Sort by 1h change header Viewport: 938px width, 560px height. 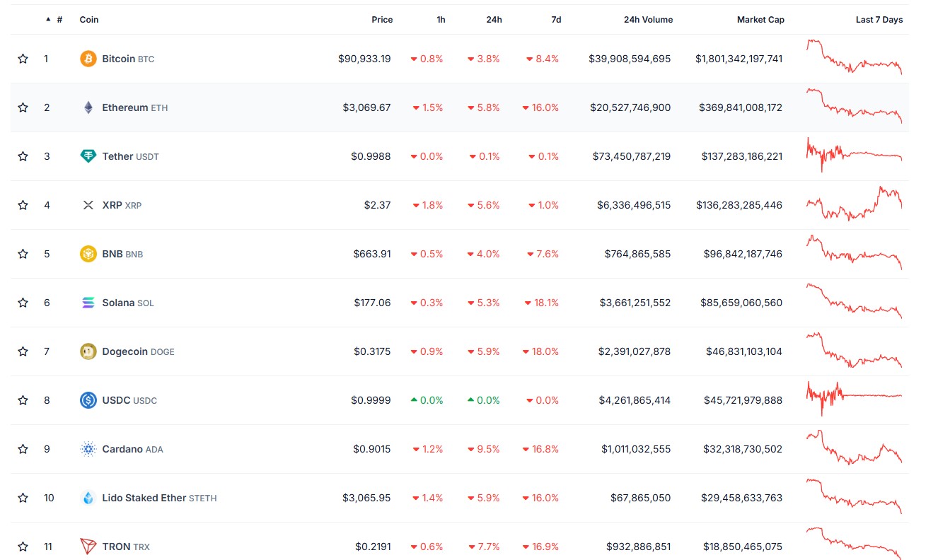[x=441, y=20]
